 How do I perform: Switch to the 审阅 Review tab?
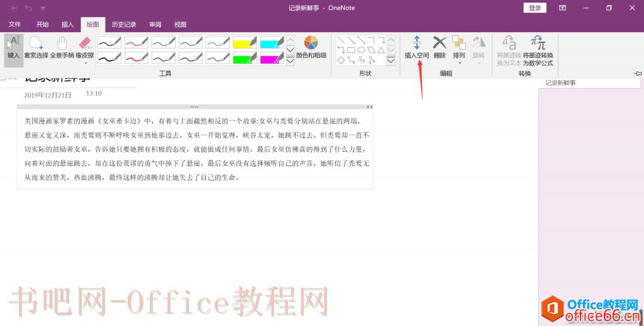(x=155, y=25)
